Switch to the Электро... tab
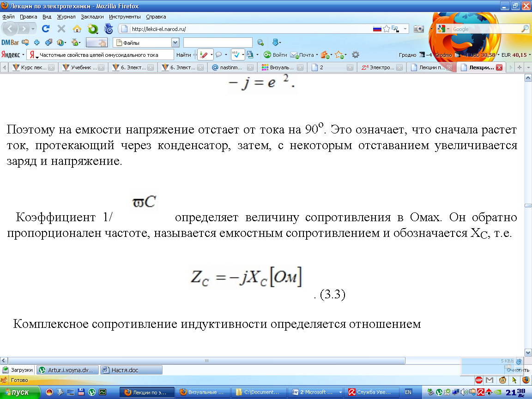This screenshot has height=399, width=532. tap(382, 67)
